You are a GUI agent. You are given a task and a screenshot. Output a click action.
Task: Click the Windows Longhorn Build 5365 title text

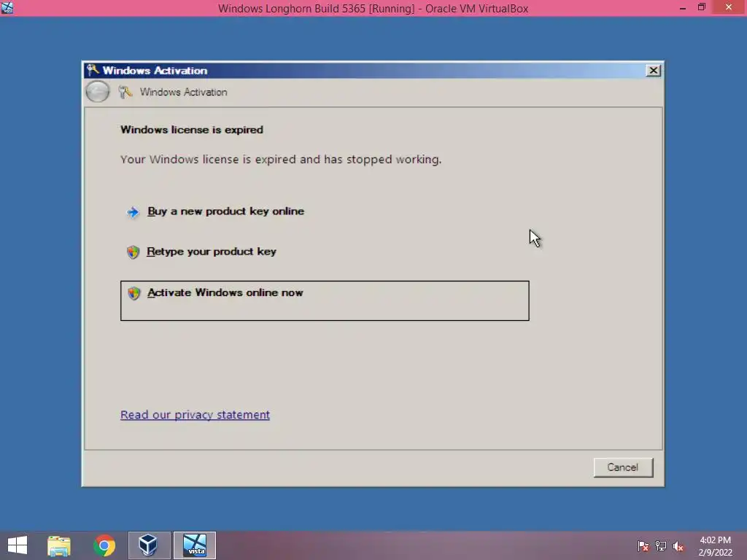coord(373,9)
